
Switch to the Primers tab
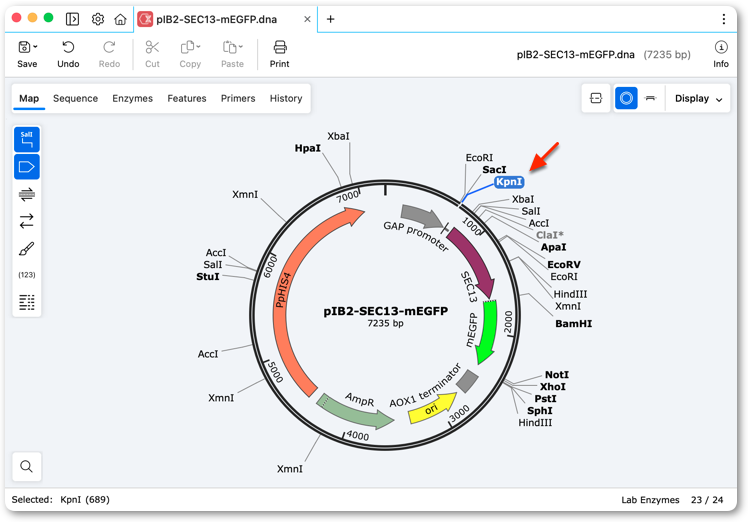click(238, 98)
